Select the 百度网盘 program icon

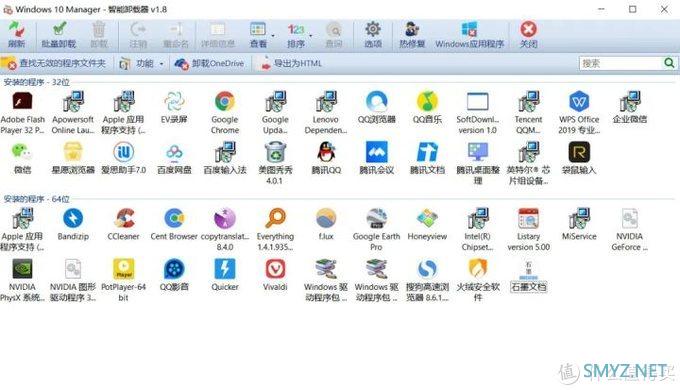[174, 152]
